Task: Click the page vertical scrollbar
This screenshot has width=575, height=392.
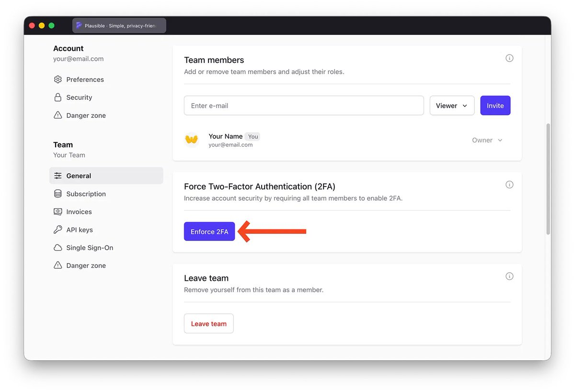Action: [548, 179]
